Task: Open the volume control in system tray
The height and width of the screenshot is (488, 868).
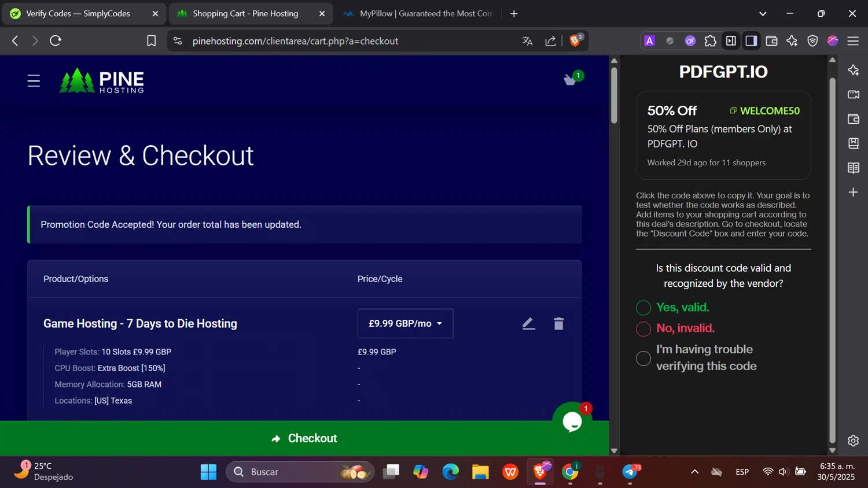Action: pos(784,472)
